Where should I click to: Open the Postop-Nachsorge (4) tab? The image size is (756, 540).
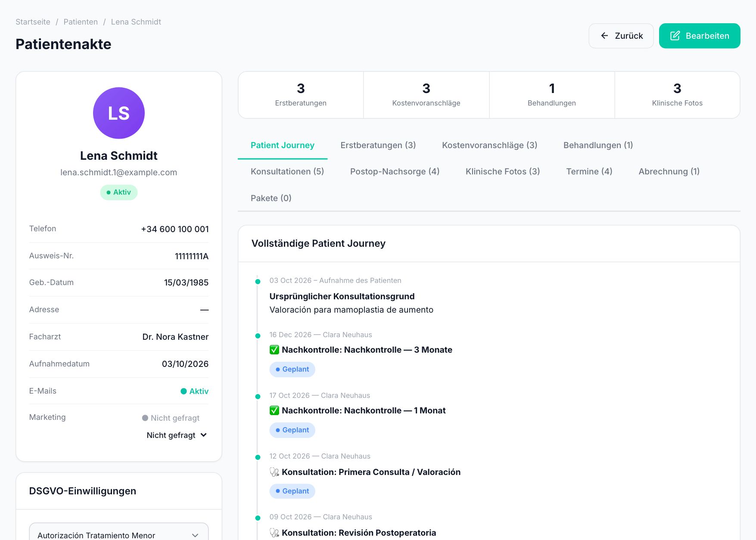[395, 171]
